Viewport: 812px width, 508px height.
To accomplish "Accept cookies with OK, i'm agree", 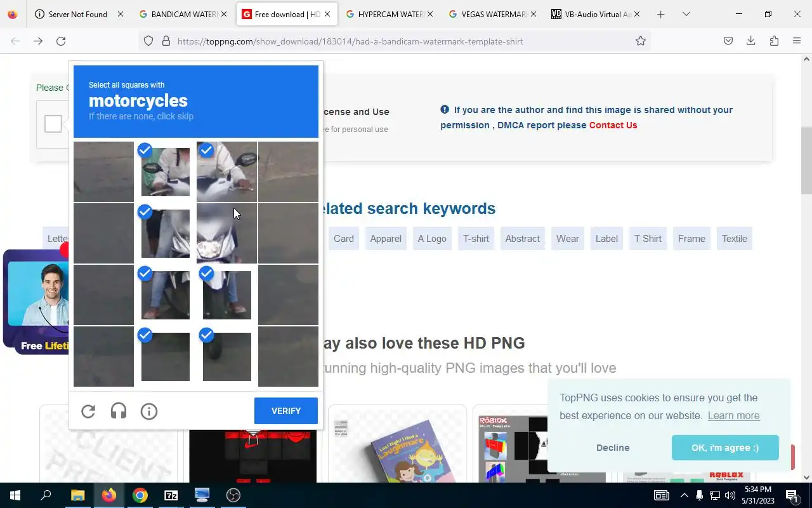I will click(725, 448).
